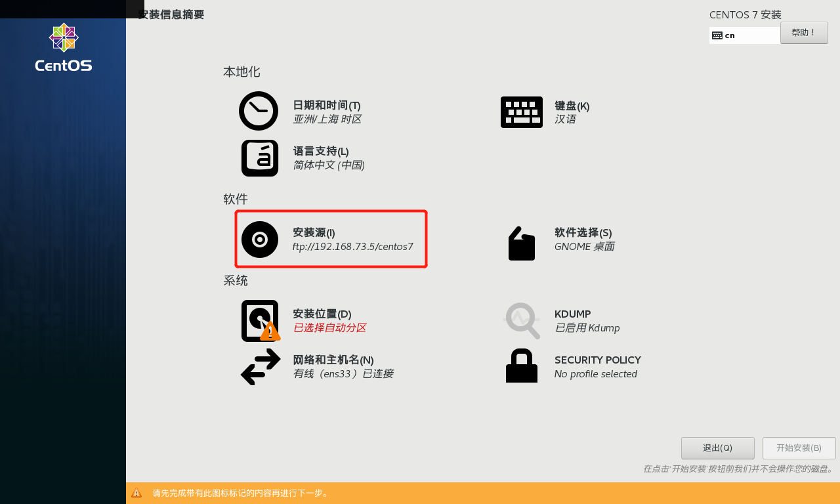Select the ftp://192.168.73.5/centos7 source text

click(353, 247)
